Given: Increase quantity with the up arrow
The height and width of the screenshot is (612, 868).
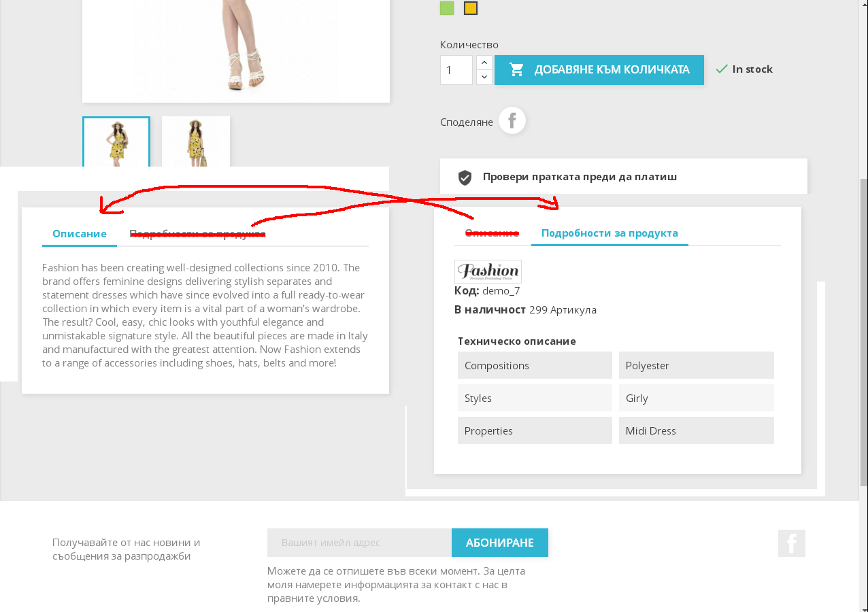Looking at the screenshot, I should pos(484,63).
